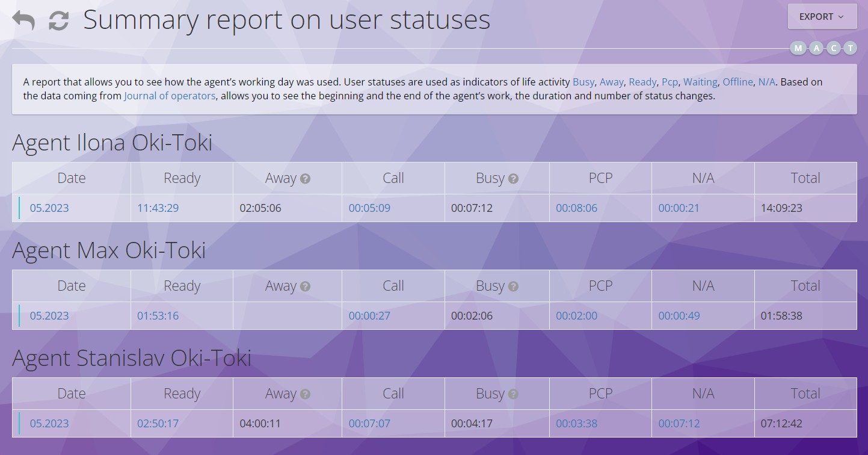Select Ilona's Away value 02:05:06

(260, 208)
